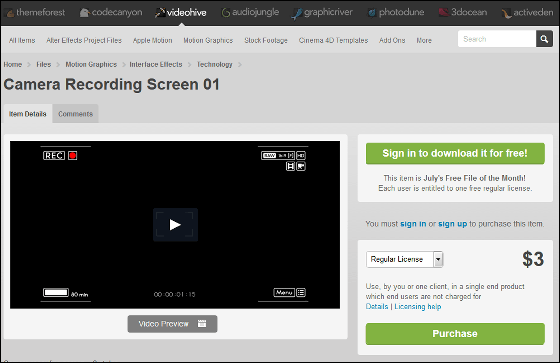Click the REC label in video preview
Image resolution: width=560 pixels, height=363 pixels.
[54, 155]
